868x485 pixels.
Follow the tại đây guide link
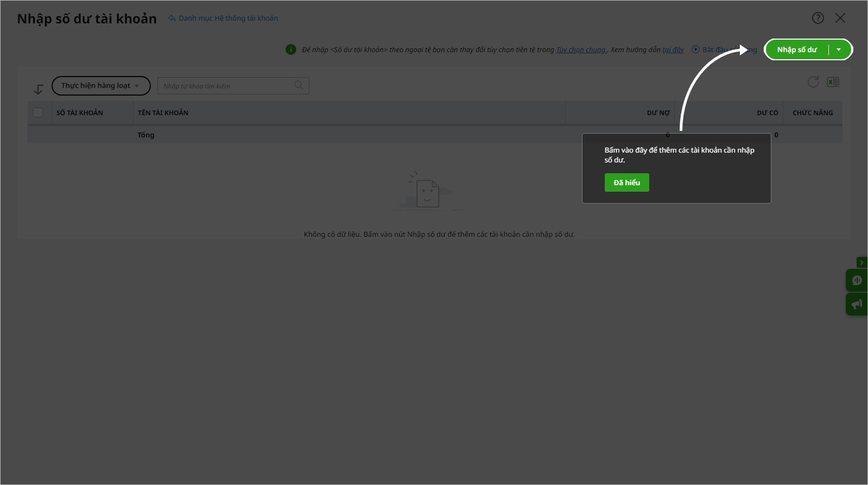click(673, 49)
